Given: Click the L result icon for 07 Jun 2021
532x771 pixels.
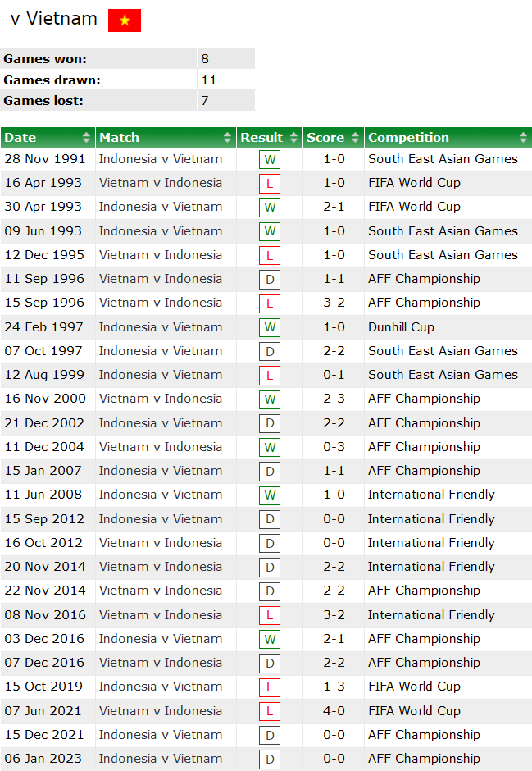Looking at the screenshot, I should [269, 712].
